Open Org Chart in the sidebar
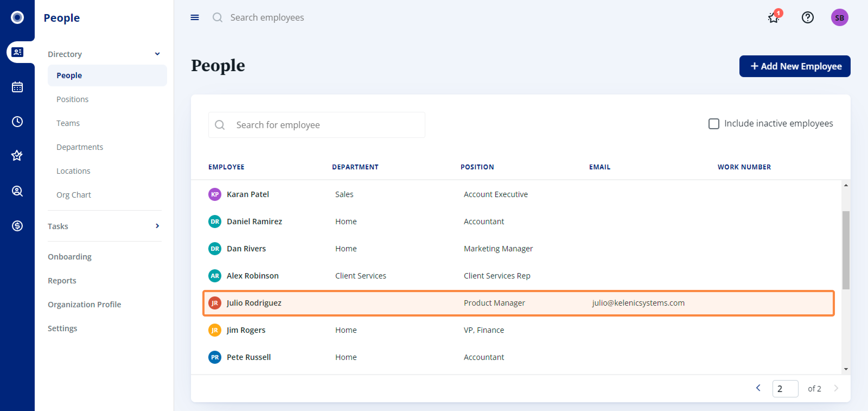 click(x=74, y=195)
